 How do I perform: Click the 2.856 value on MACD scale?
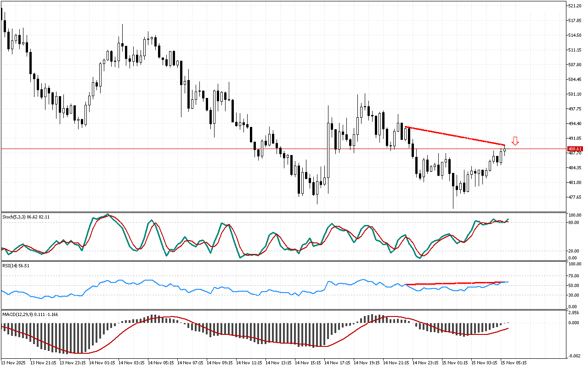[x=575, y=313]
